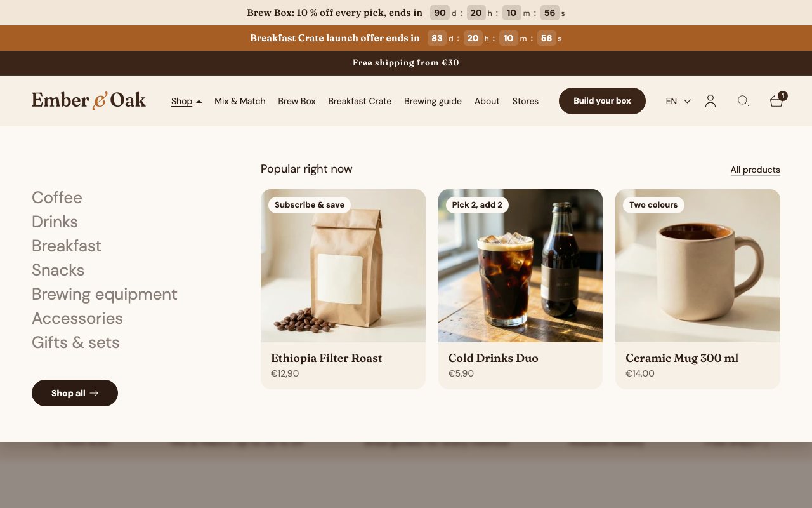
Task: Click the €12,90 price
Action: tap(285, 373)
